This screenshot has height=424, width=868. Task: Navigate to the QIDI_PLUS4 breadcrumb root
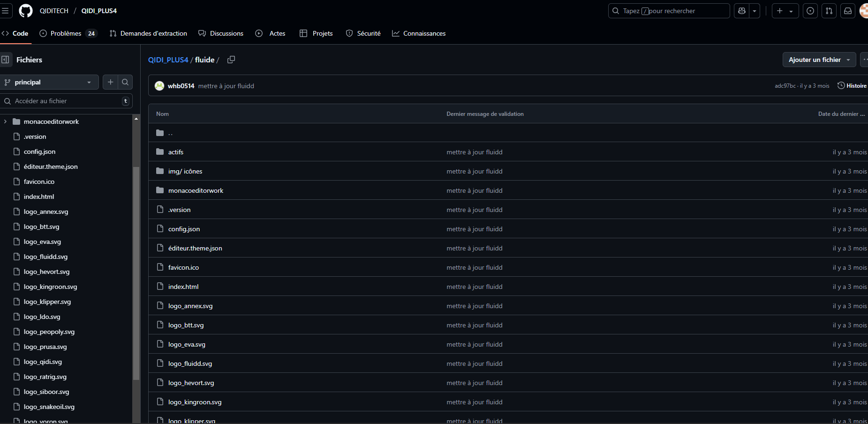168,60
